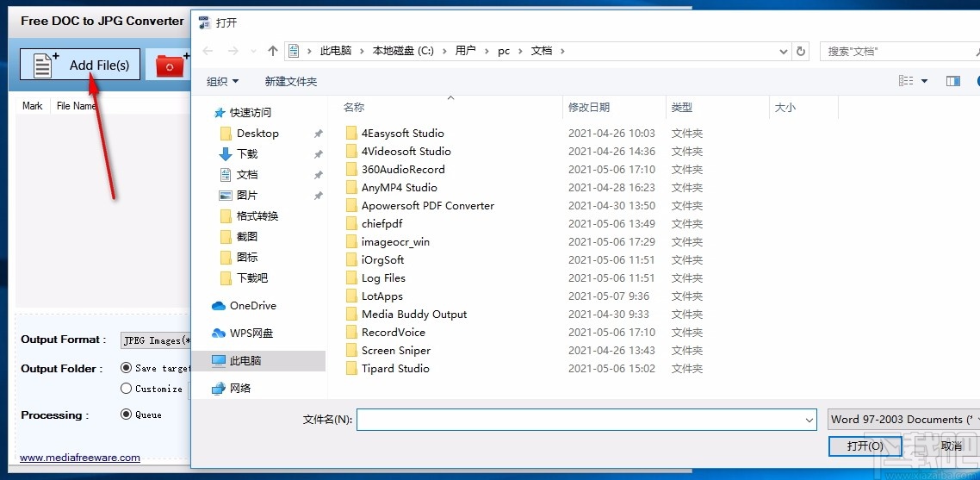Image resolution: width=980 pixels, height=480 pixels.
Task: Open the www.mediafreeware.com link
Action: [x=80, y=458]
